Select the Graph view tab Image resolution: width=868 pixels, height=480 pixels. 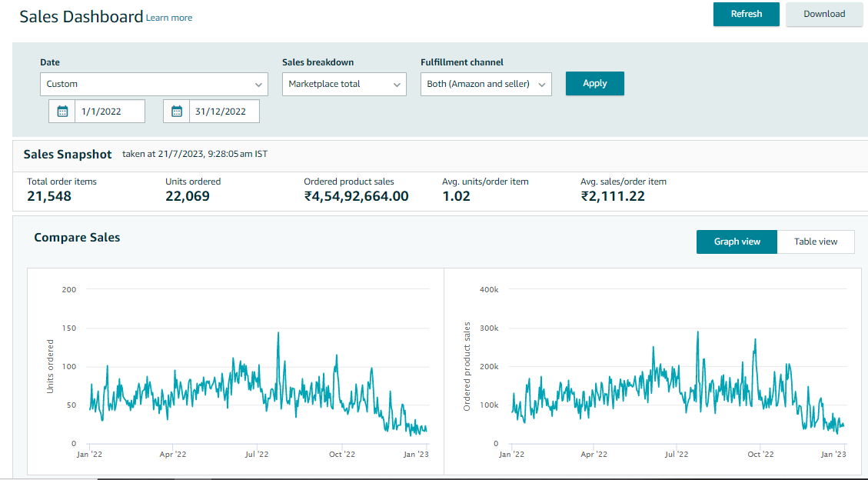(x=737, y=242)
